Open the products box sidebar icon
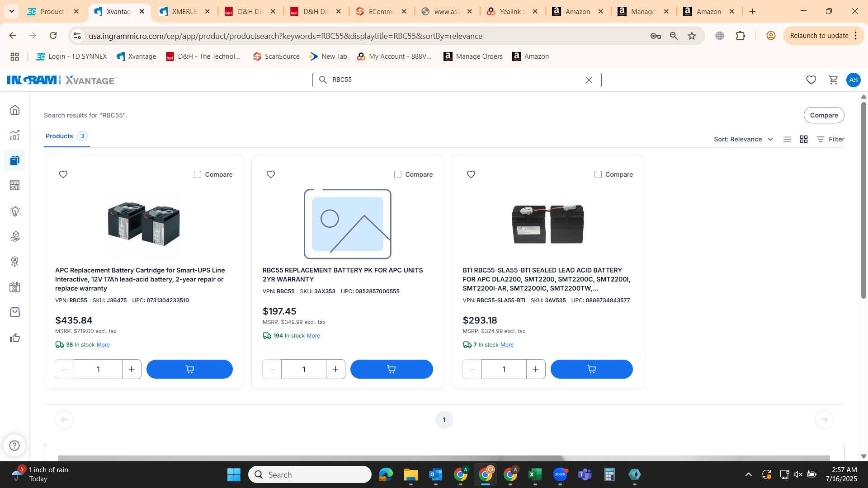 click(x=15, y=160)
